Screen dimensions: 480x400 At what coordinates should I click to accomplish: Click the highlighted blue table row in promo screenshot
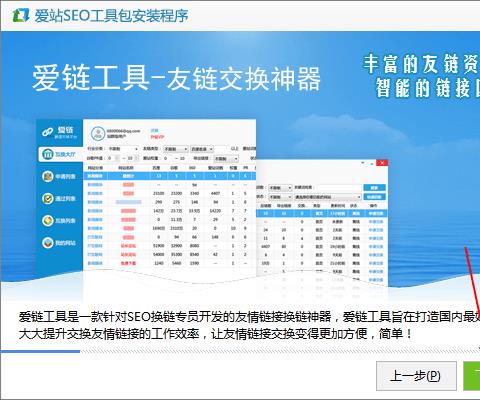pyautogui.click(x=169, y=176)
